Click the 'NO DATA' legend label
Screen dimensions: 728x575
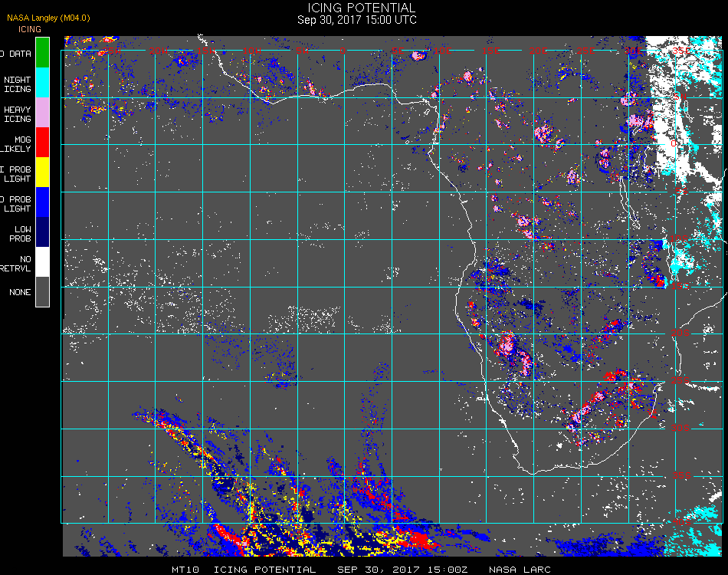16,54
